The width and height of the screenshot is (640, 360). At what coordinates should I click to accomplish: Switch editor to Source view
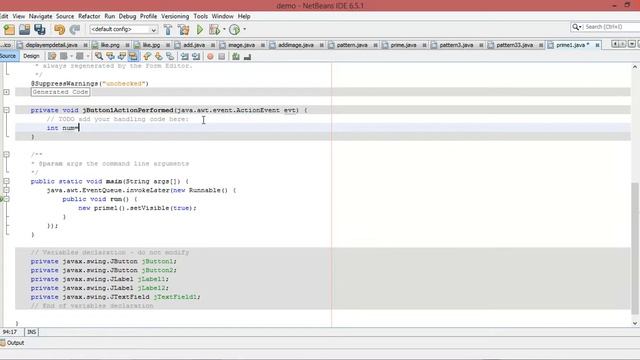8,56
